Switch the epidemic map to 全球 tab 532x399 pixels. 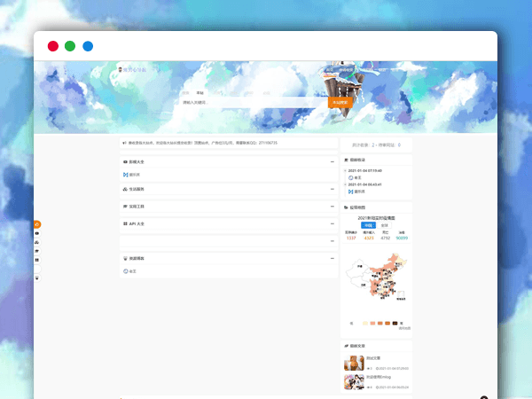(384, 225)
